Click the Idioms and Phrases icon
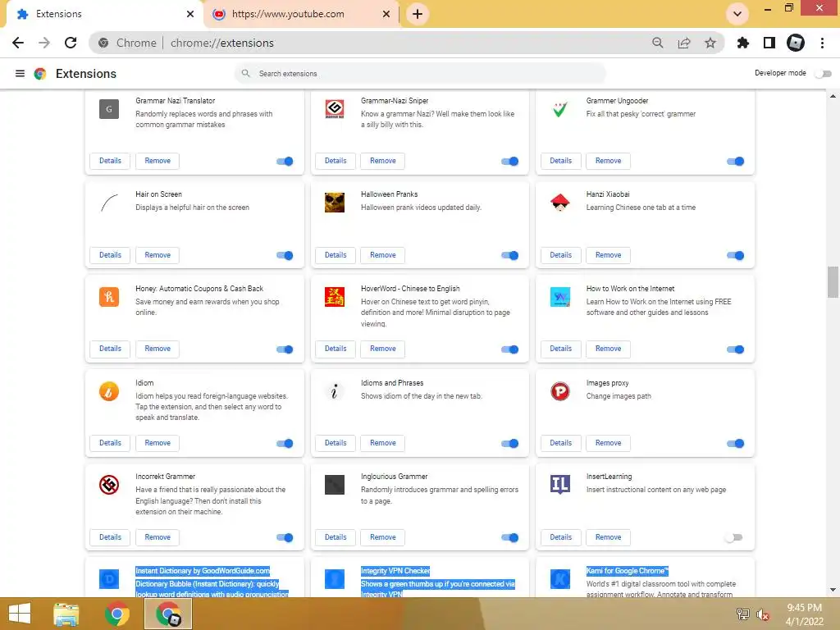The height and width of the screenshot is (630, 840). pyautogui.click(x=335, y=391)
